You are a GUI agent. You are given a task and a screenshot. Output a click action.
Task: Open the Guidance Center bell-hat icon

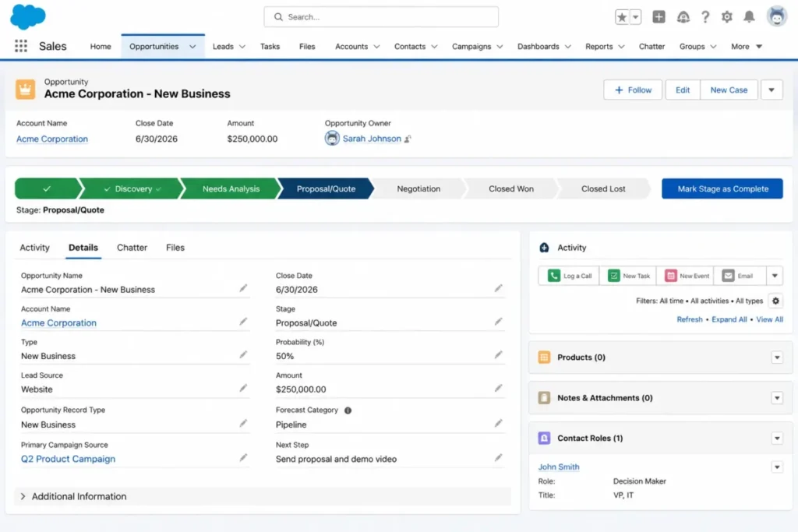coord(683,17)
